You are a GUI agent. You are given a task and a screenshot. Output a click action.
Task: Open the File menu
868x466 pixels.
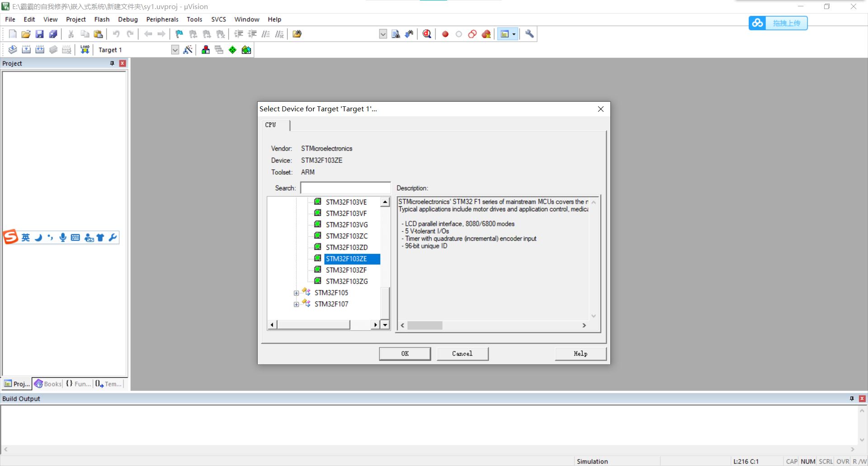pos(10,19)
